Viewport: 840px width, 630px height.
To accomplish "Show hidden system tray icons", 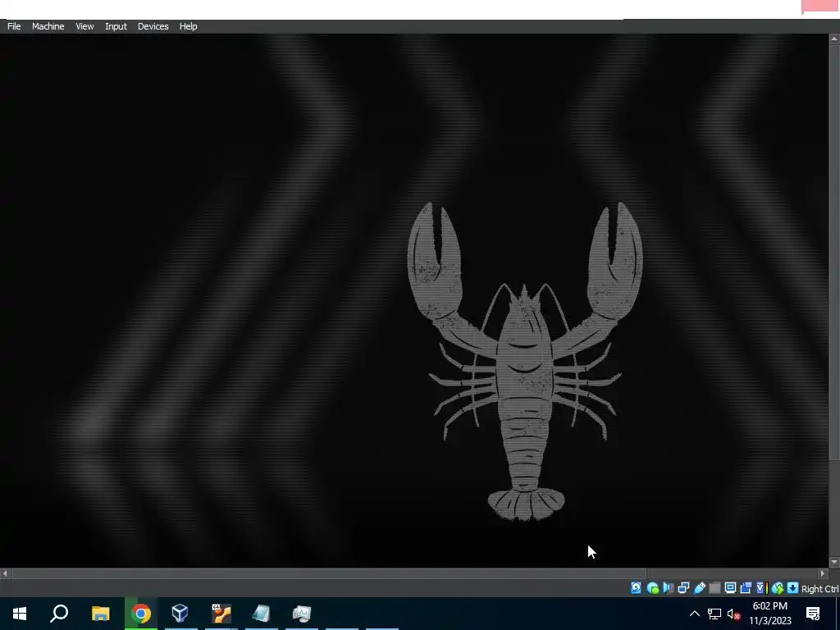I will 694,614.
